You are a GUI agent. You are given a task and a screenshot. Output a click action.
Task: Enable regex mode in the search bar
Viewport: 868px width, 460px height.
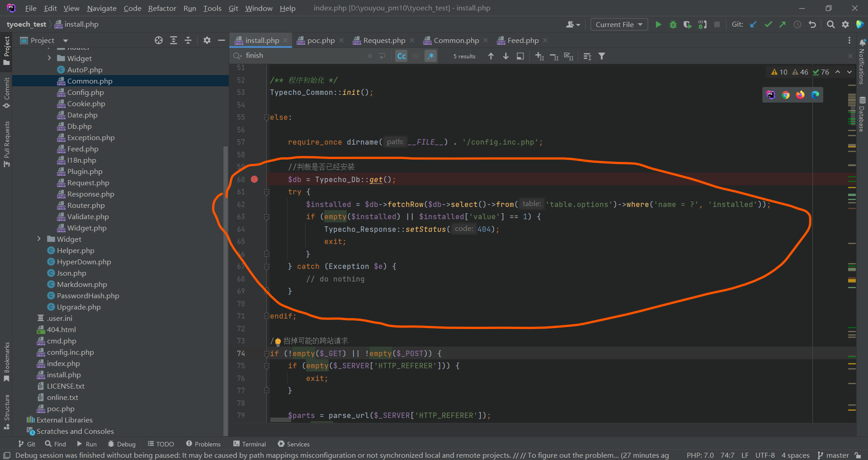(x=430, y=56)
